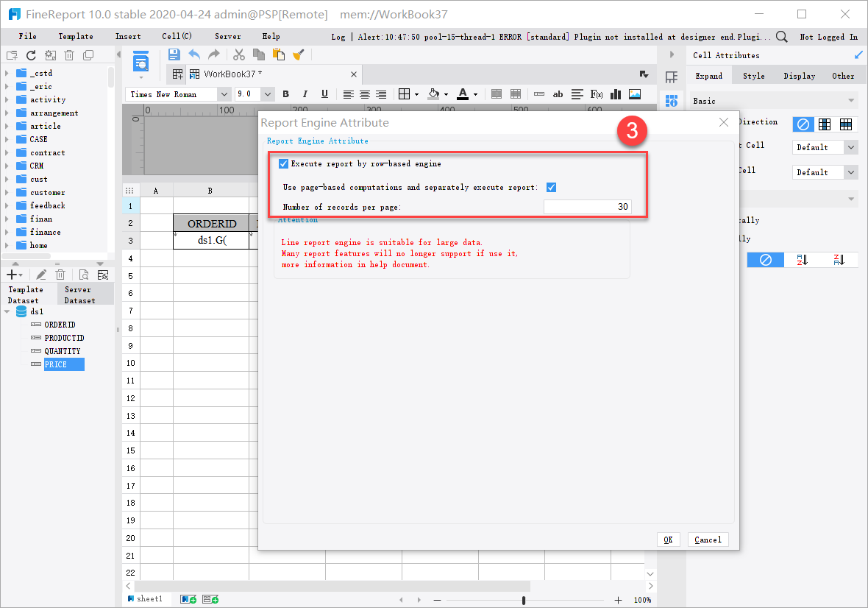Add a new dataset with the plus icon
This screenshot has height=608, width=868.
[x=12, y=274]
